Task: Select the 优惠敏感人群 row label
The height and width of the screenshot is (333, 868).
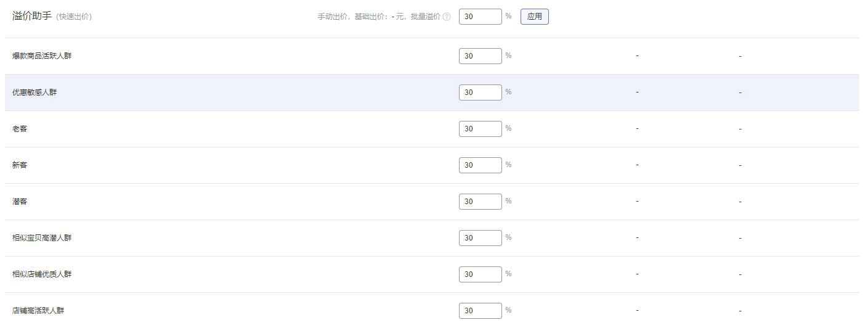Action: pyautogui.click(x=34, y=92)
